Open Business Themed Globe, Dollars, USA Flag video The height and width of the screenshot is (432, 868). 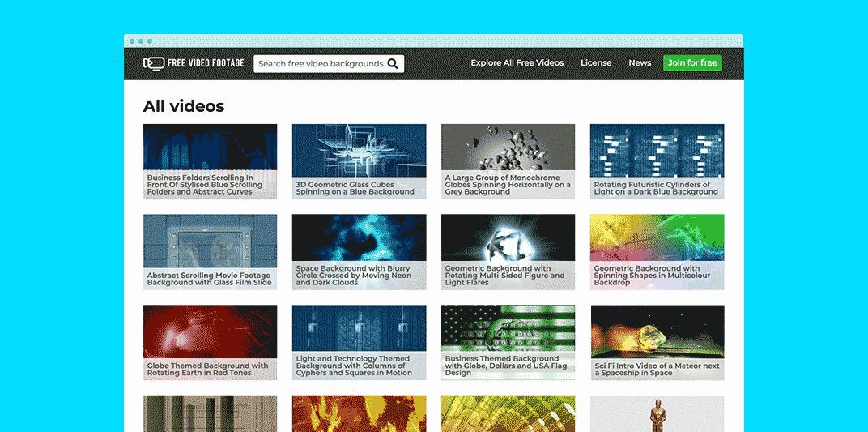[x=508, y=342]
